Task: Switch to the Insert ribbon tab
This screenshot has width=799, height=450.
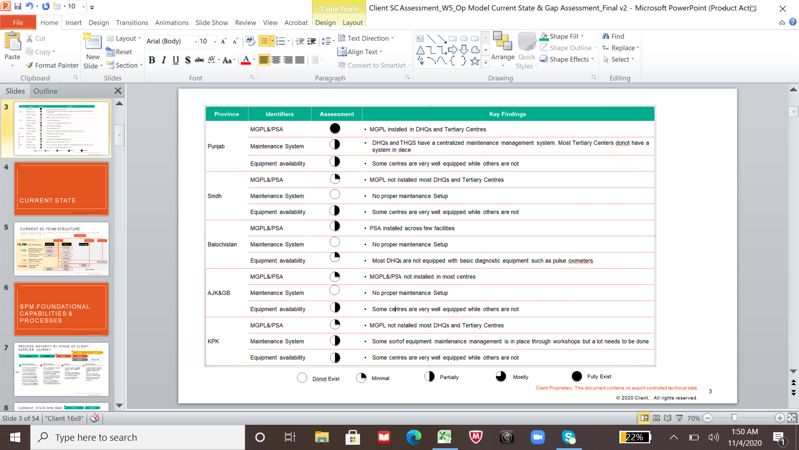Action: pyautogui.click(x=73, y=22)
